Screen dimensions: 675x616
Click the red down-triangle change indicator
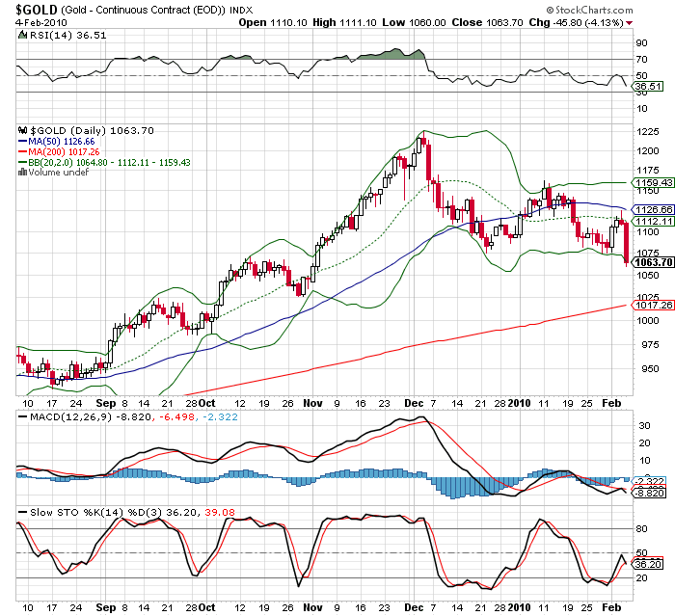tap(630, 23)
